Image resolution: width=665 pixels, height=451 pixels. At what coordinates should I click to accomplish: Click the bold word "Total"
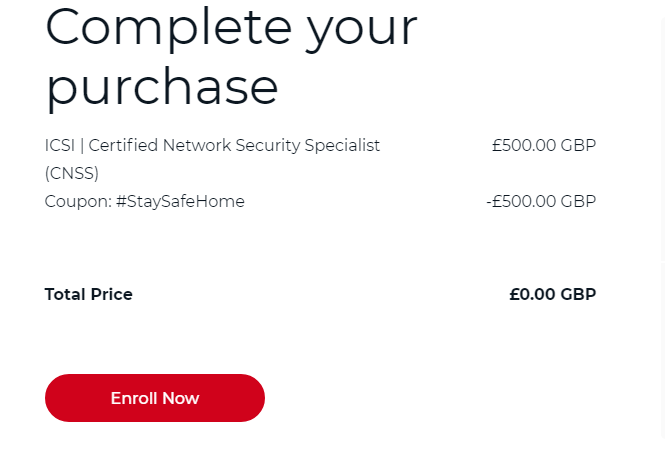65,294
